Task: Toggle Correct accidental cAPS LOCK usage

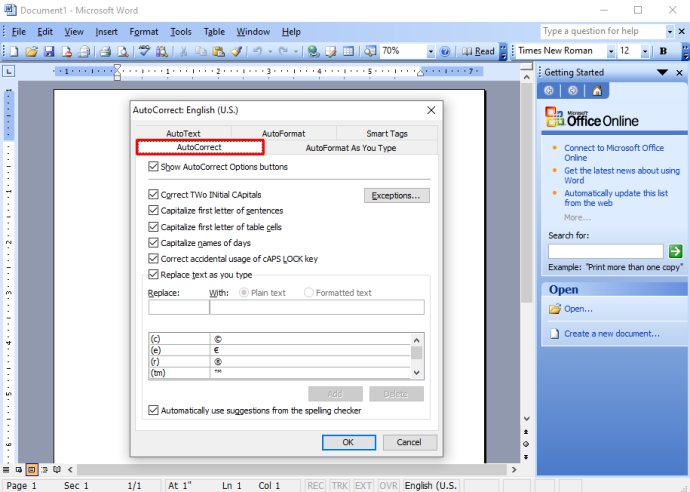Action: pos(153,258)
